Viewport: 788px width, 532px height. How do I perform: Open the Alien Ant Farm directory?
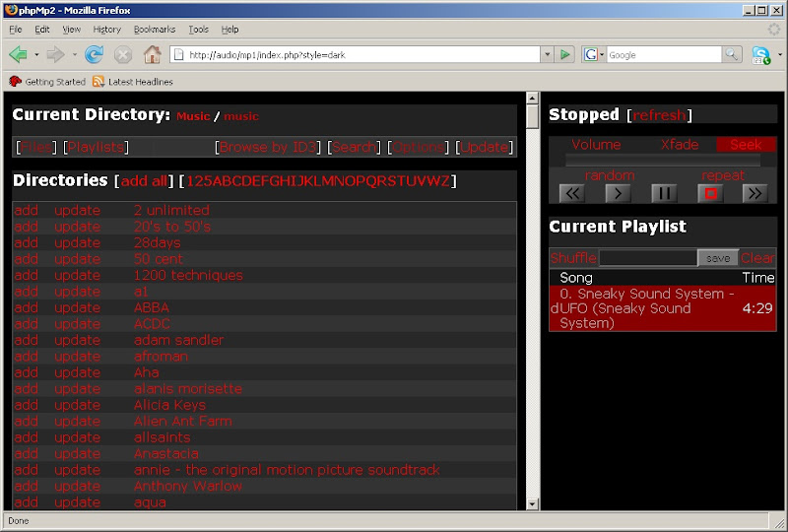183,421
